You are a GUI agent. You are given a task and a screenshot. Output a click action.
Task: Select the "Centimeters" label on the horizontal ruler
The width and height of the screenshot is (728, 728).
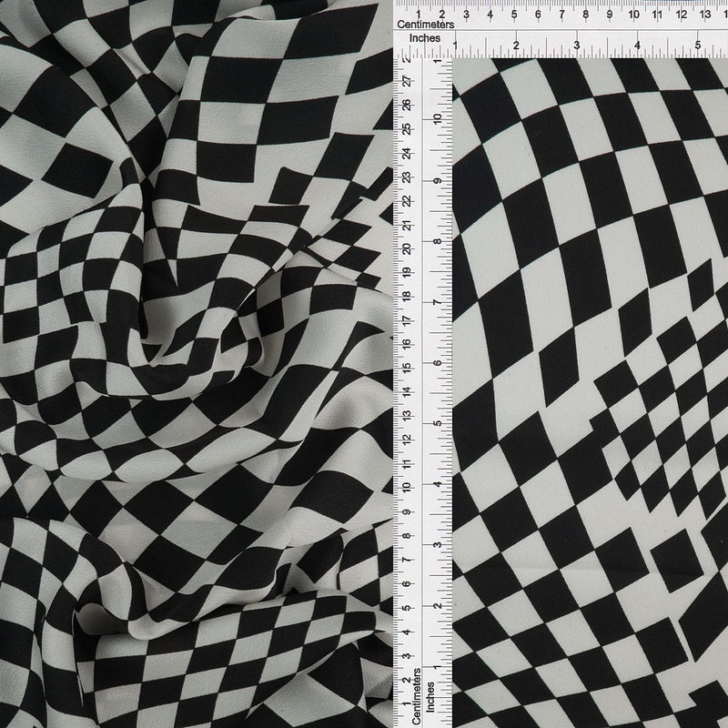point(425,25)
